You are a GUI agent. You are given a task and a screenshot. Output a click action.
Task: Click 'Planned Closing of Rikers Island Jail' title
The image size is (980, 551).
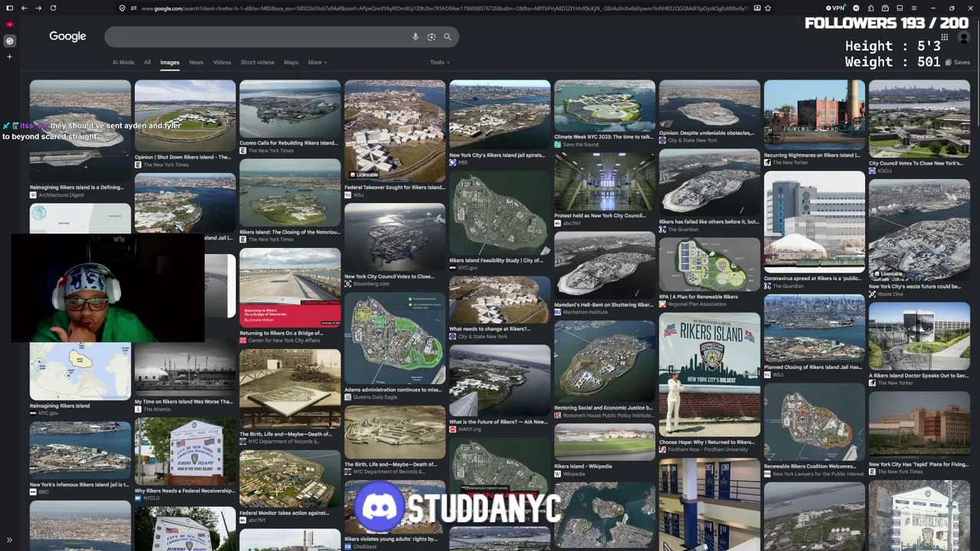coord(813,367)
